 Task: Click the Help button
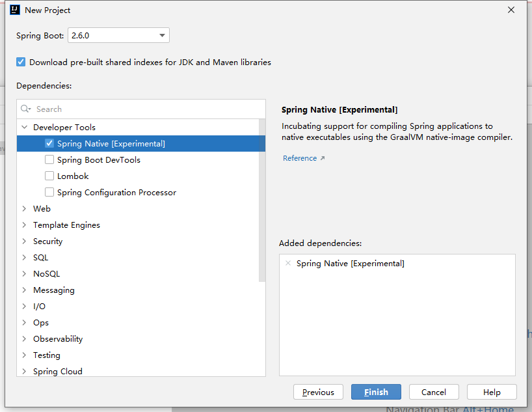[x=492, y=392]
